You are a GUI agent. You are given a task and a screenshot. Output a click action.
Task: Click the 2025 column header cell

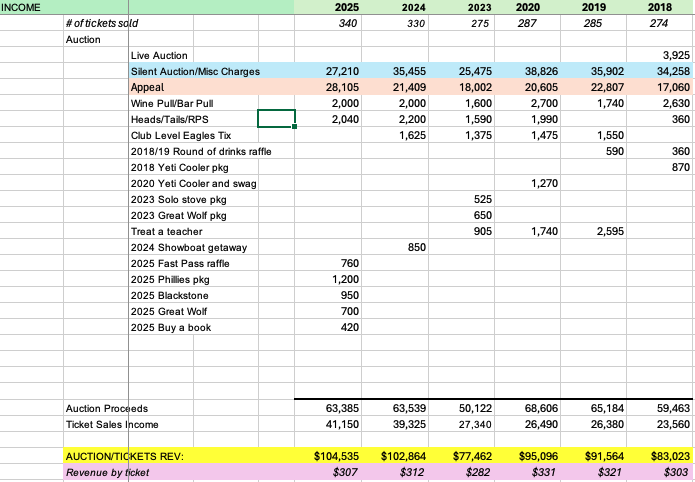(x=344, y=7)
